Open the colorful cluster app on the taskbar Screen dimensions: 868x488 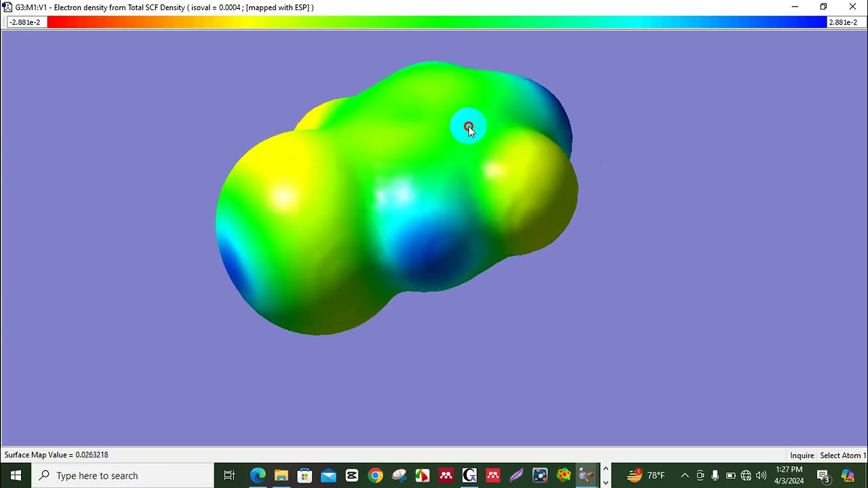click(x=564, y=476)
